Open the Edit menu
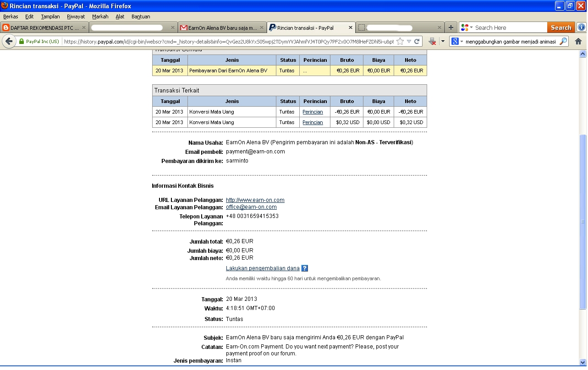The height and width of the screenshot is (370, 588). pyautogui.click(x=29, y=16)
